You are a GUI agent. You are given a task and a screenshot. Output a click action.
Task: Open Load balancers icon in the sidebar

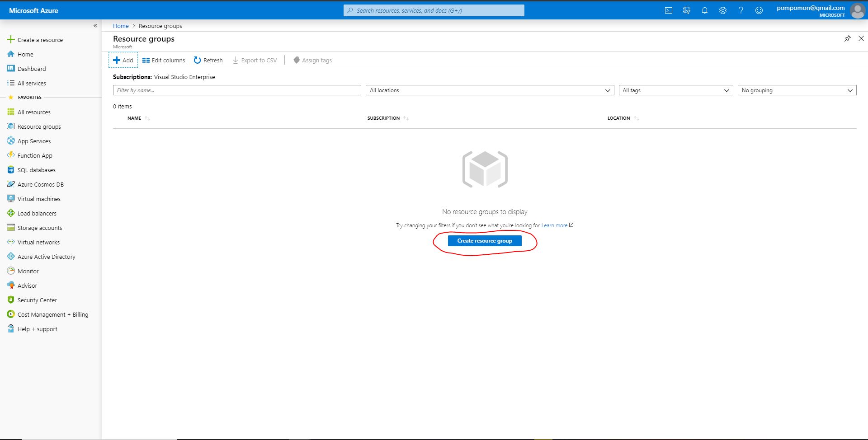11,213
